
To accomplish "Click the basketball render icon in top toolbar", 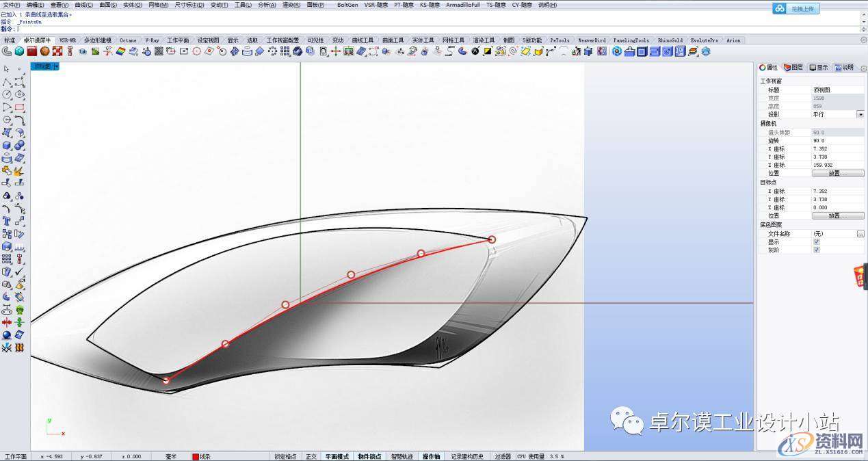I will tap(44, 51).
